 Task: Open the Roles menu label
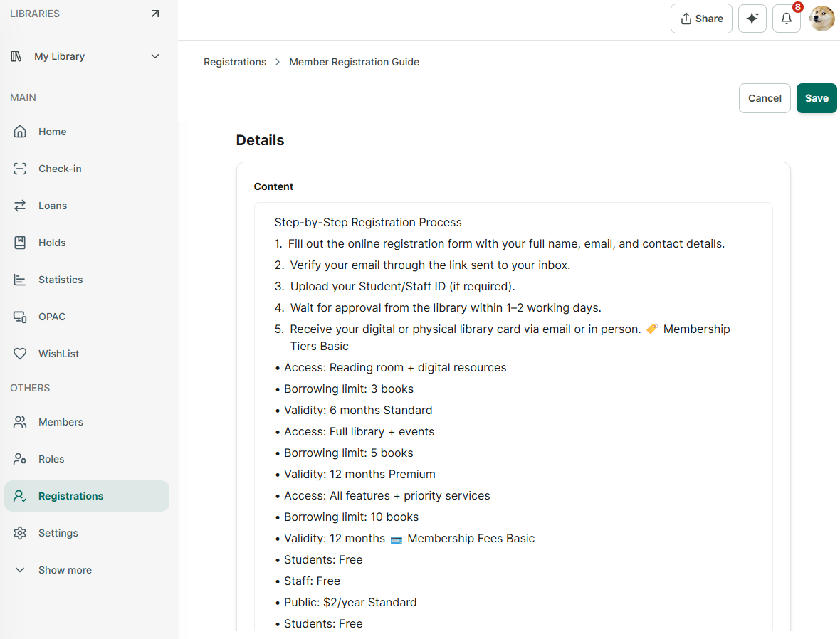point(51,459)
